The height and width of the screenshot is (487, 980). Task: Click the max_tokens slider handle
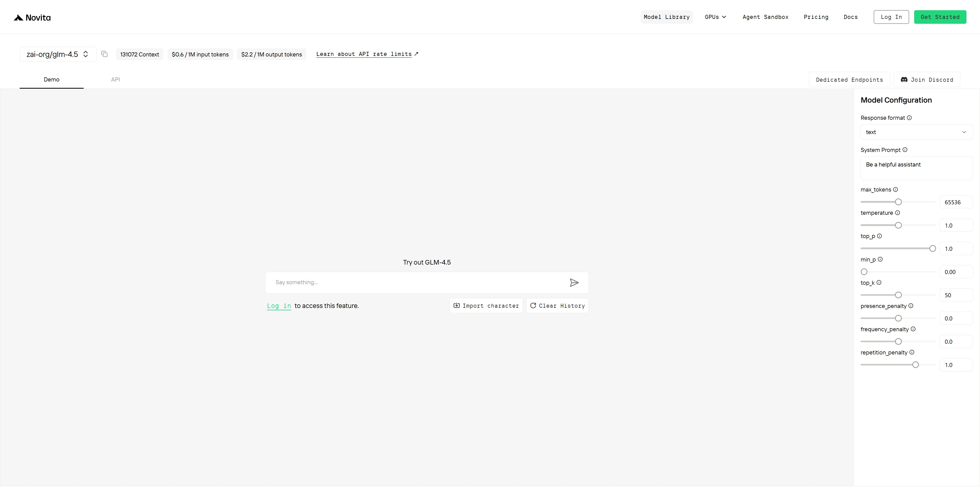pyautogui.click(x=898, y=202)
